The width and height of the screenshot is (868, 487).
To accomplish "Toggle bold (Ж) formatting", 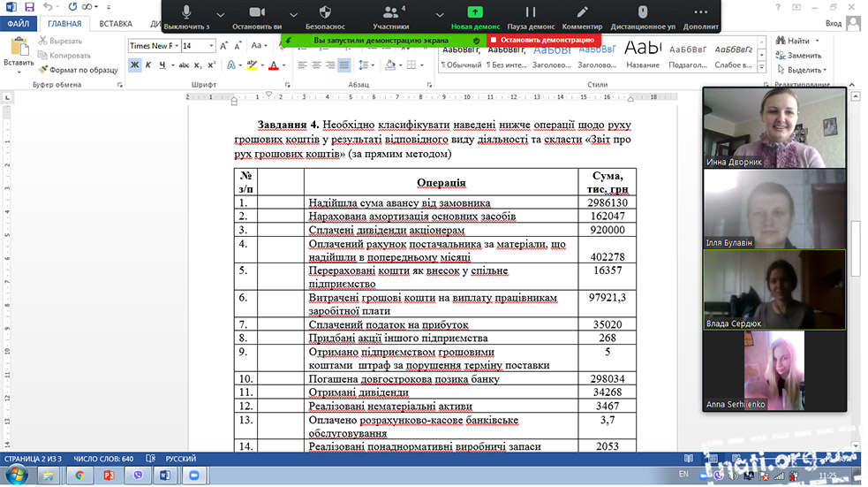I will pos(134,65).
